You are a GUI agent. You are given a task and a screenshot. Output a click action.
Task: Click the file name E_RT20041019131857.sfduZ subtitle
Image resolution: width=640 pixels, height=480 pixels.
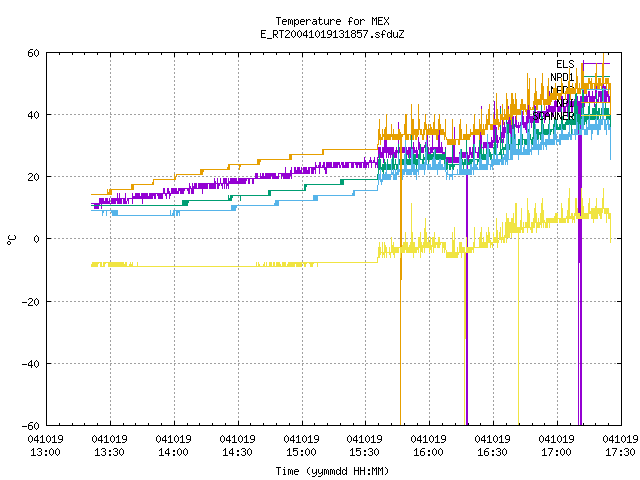pyautogui.click(x=332, y=34)
